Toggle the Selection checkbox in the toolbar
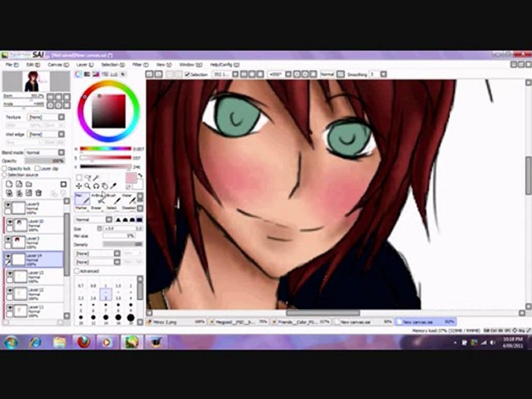Viewport: 532px width, 399px height. click(x=187, y=74)
